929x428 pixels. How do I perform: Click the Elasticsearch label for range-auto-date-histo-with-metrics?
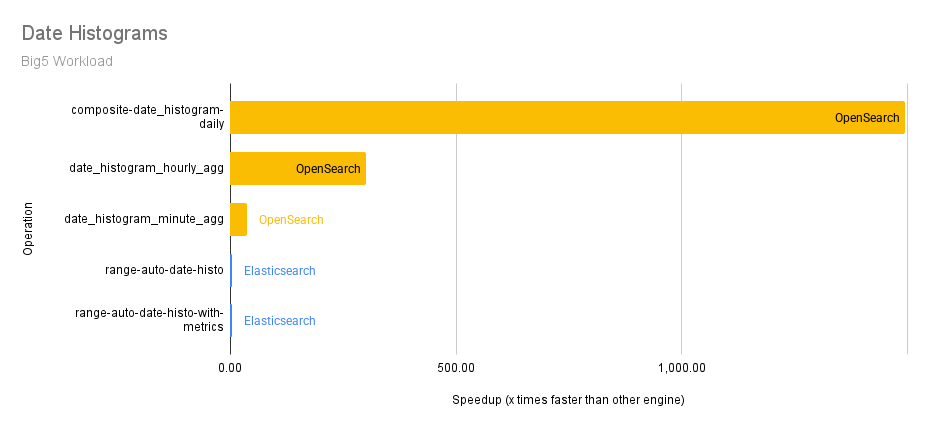coord(280,321)
